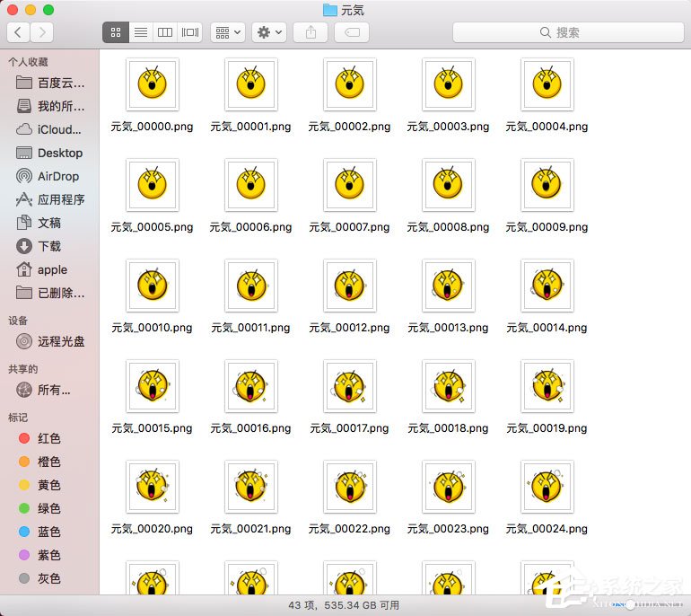The height and width of the screenshot is (616, 691).
Task: Click the file name 元気_00019.png
Action: point(547,428)
